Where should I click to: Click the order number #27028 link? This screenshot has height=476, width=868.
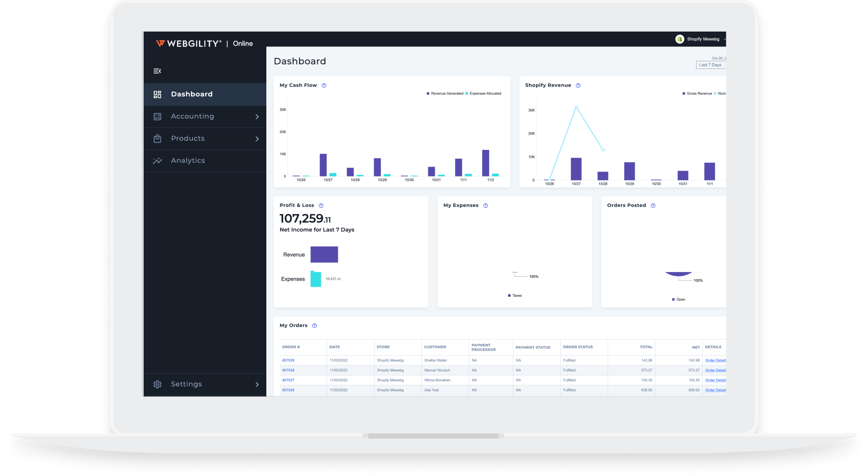288,370
